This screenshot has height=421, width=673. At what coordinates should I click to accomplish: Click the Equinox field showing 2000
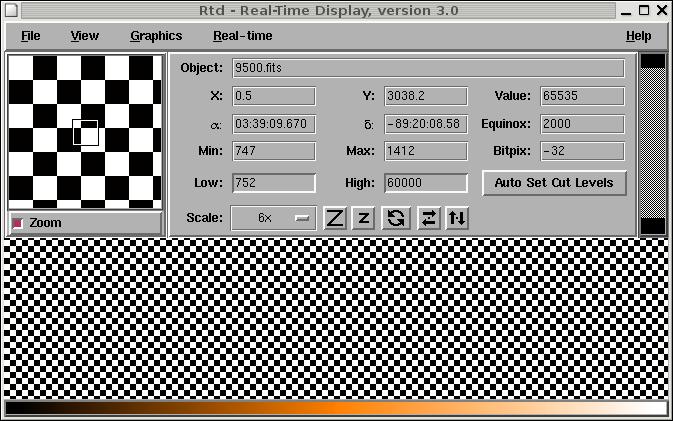pyautogui.click(x=582, y=124)
